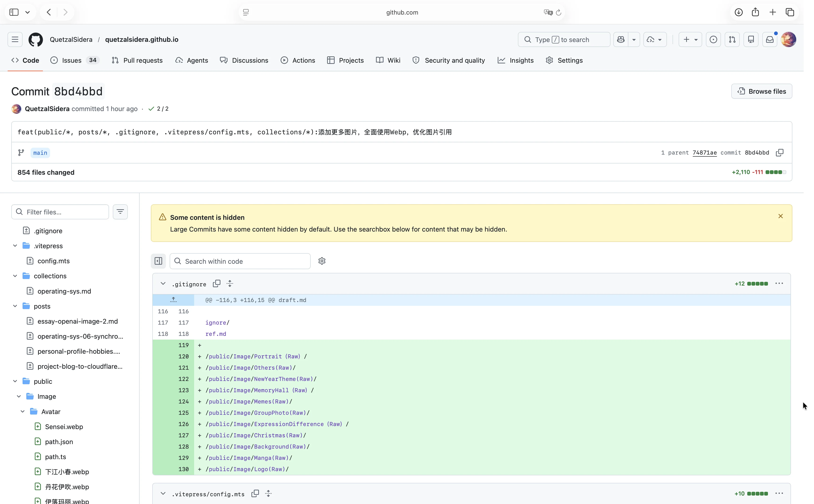Select operating-sys.md in file tree

(64, 291)
